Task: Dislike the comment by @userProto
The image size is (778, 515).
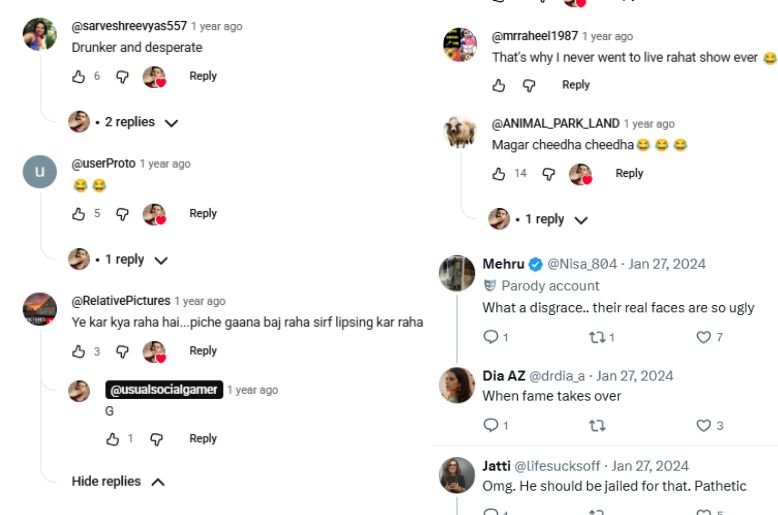Action: coord(123,214)
